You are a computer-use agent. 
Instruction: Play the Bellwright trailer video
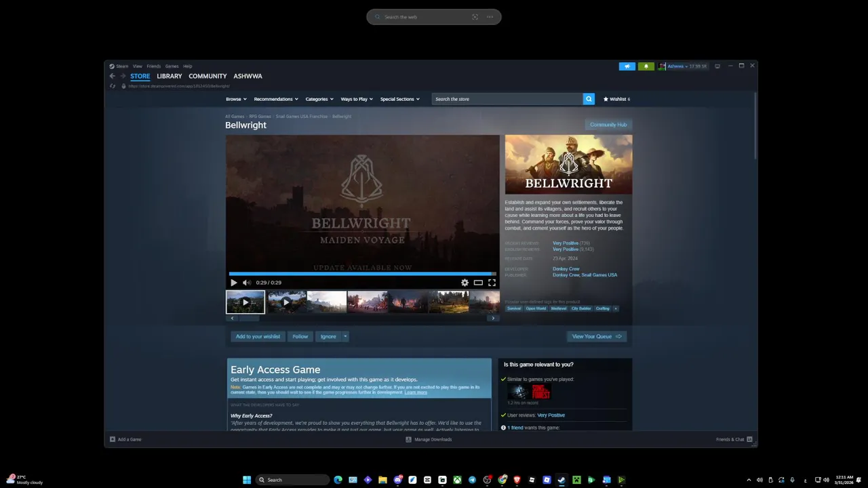point(234,283)
